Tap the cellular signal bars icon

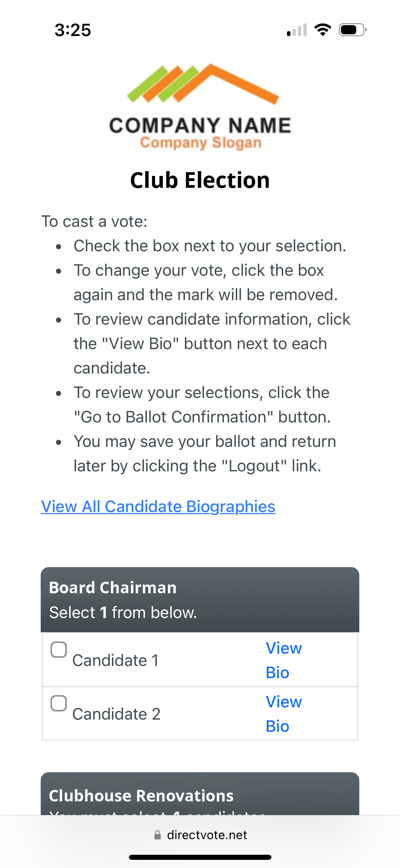[297, 30]
